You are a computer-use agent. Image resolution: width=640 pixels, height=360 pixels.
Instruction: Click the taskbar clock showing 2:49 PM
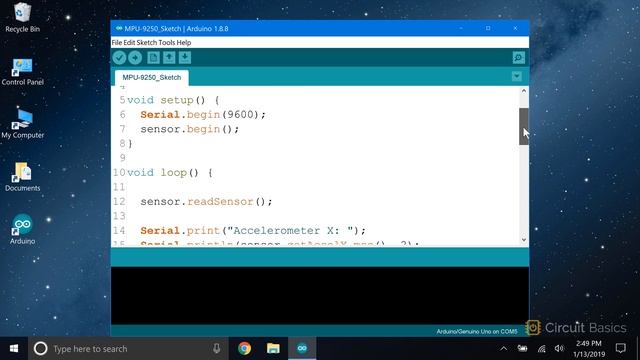tap(589, 349)
